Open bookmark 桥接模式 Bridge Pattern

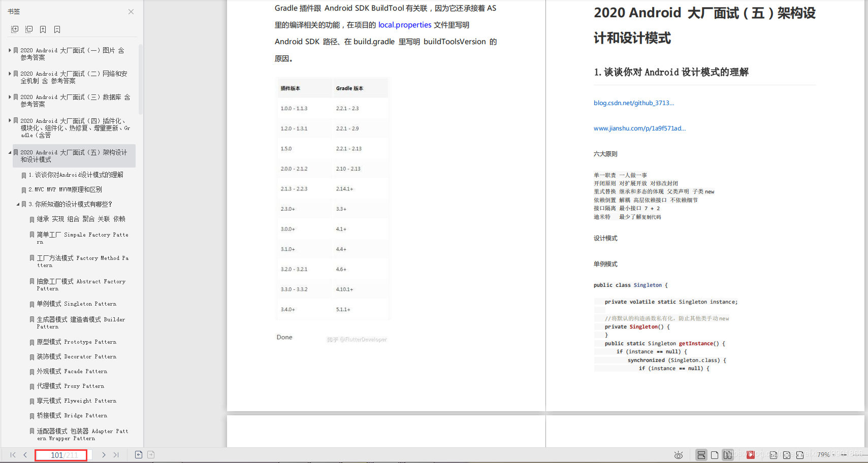[72, 415]
